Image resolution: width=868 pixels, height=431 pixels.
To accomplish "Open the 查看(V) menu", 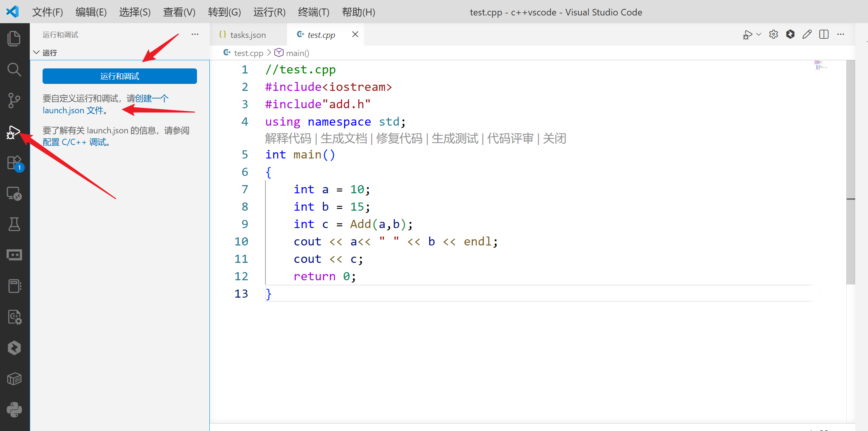I will pos(179,12).
